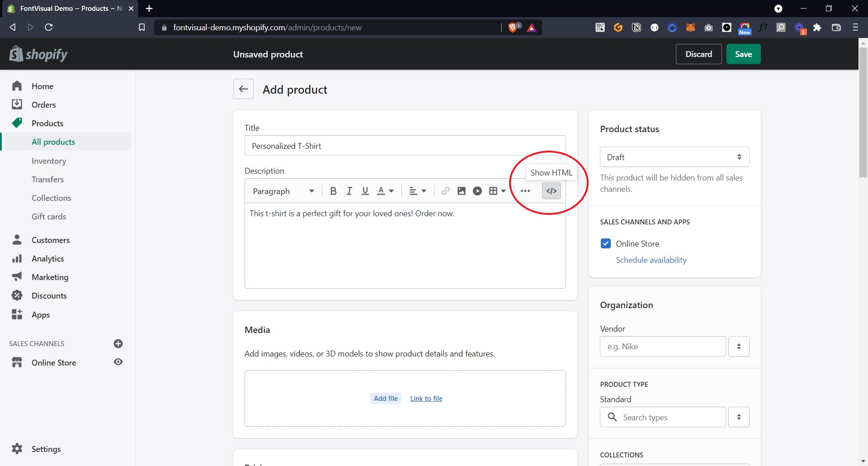868x466 pixels.
Task: Open Brave wallet icon
Action: coord(836,28)
